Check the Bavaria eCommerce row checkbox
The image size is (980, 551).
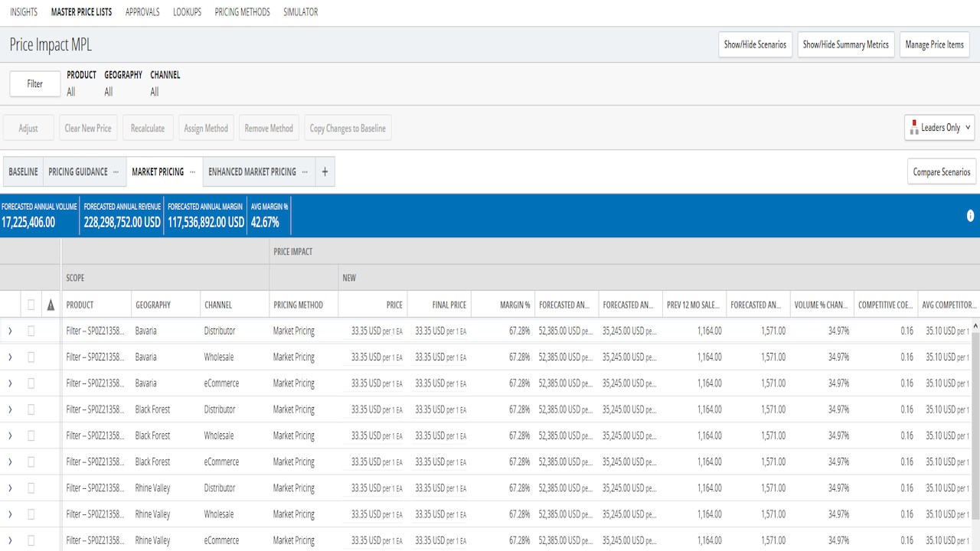click(x=31, y=383)
